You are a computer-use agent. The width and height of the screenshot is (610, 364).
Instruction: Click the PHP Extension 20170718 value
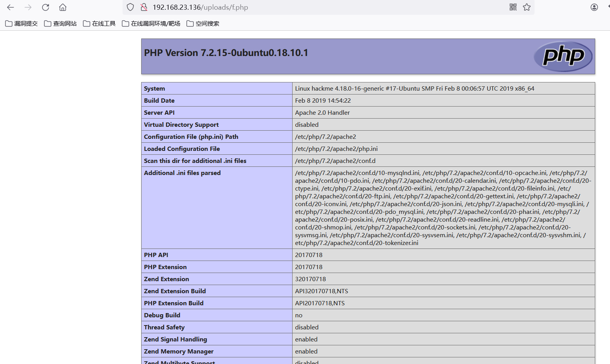pyautogui.click(x=309, y=267)
